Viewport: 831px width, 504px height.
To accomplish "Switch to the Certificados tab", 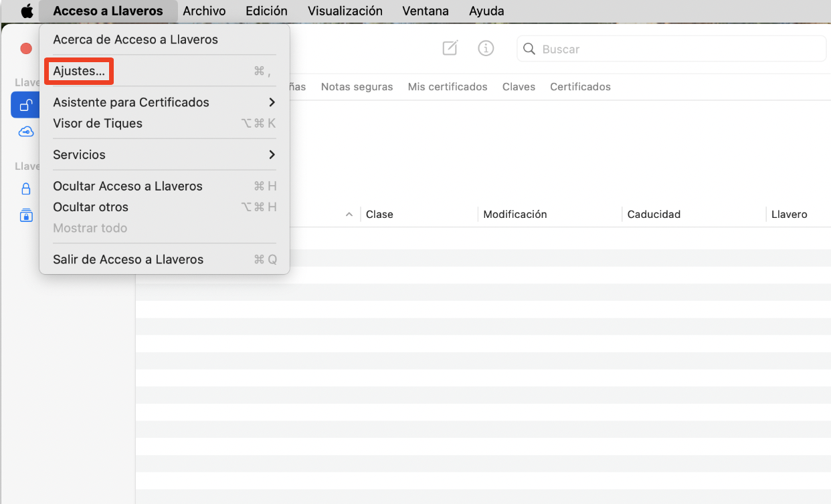I will point(580,86).
